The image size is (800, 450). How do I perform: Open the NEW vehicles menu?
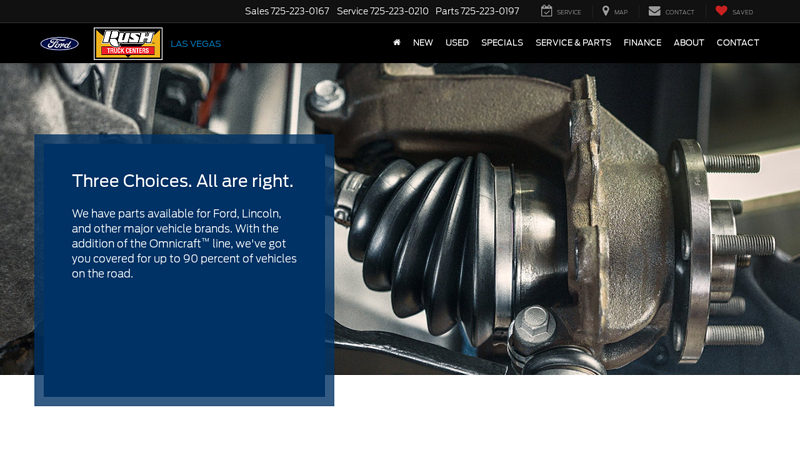[x=423, y=43]
